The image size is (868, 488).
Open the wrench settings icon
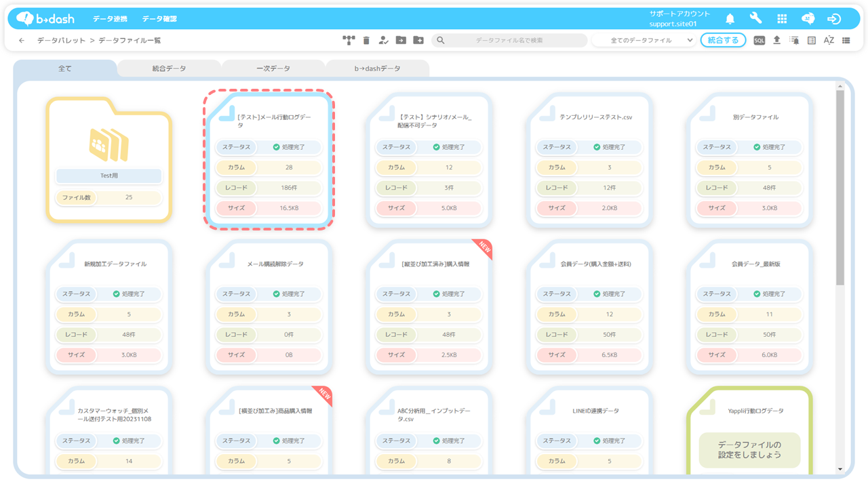(755, 18)
